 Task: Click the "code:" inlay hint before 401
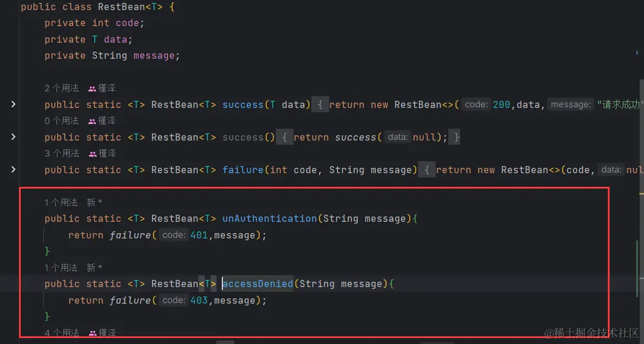click(x=174, y=235)
